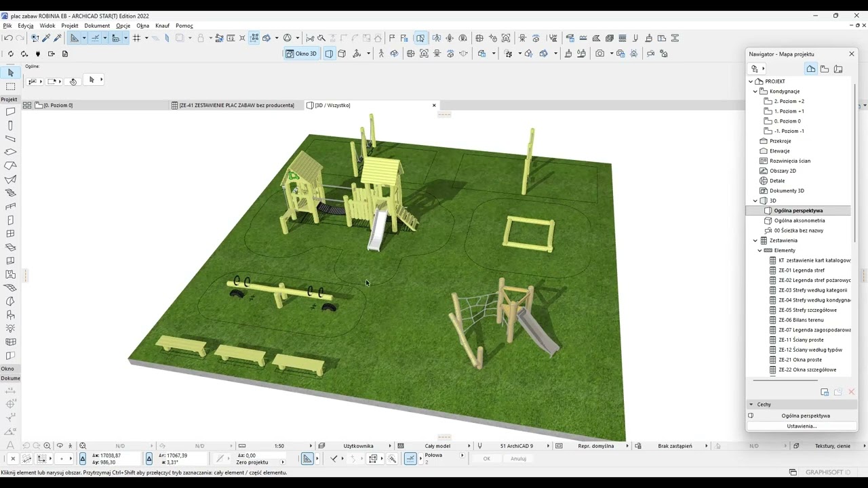Activate the Pick Up Parameters eyedropper icon
868x488 pixels.
46,39
